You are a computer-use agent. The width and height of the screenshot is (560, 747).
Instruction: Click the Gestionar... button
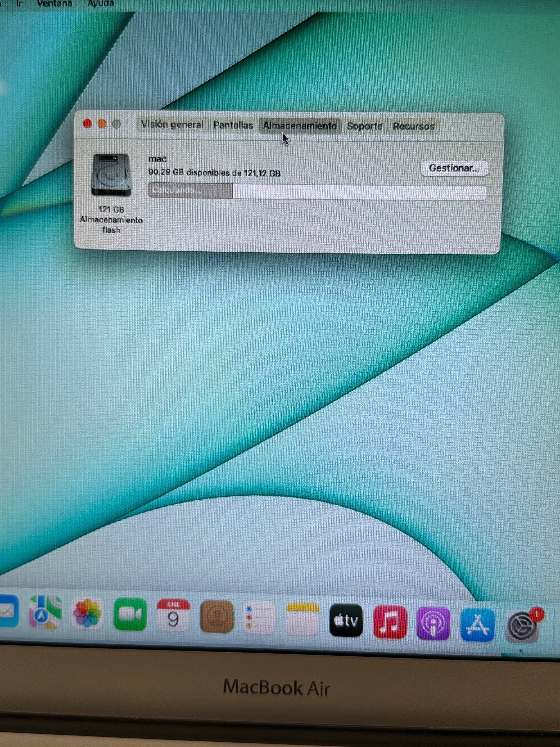tap(454, 168)
